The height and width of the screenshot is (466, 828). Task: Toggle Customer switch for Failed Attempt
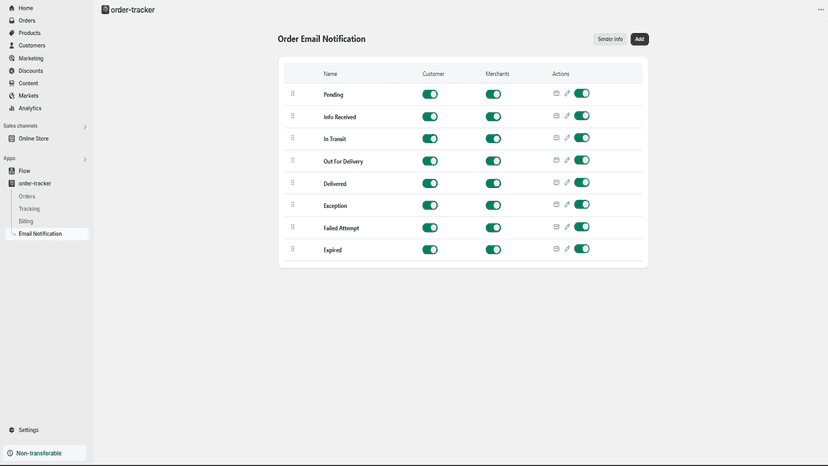tap(430, 228)
